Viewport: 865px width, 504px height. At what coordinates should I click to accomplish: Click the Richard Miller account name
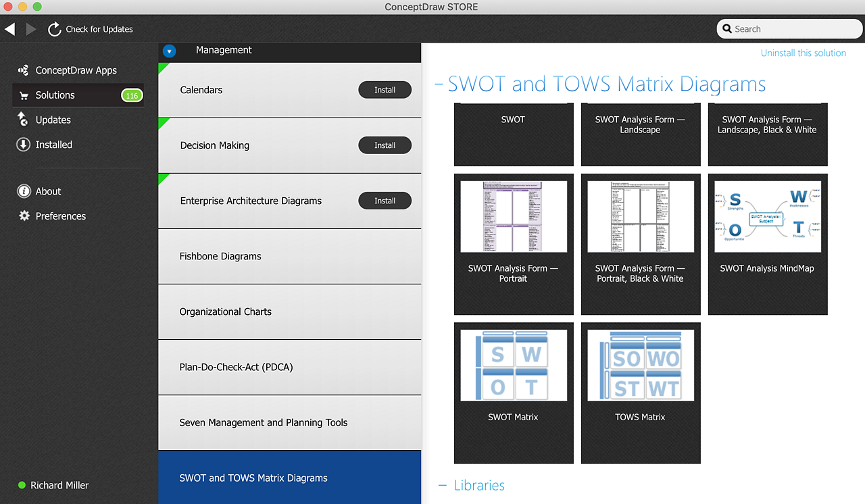pyautogui.click(x=59, y=485)
